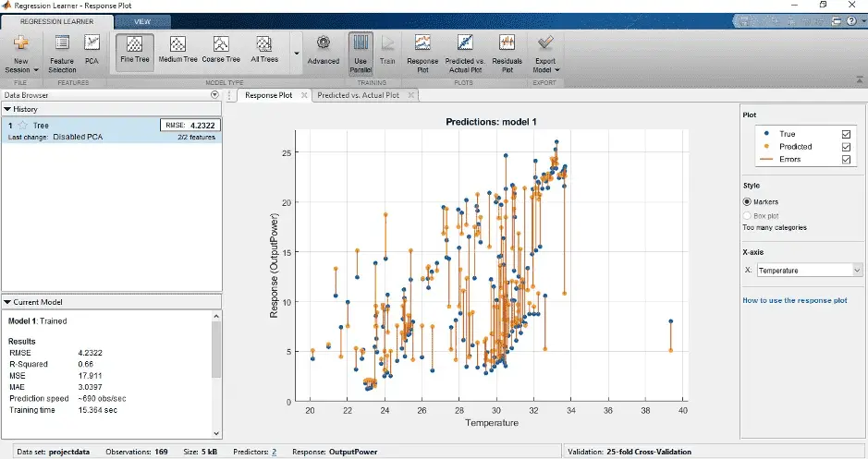Click the 'Validation: 25-fold Cross-Validation' status text

(629, 452)
